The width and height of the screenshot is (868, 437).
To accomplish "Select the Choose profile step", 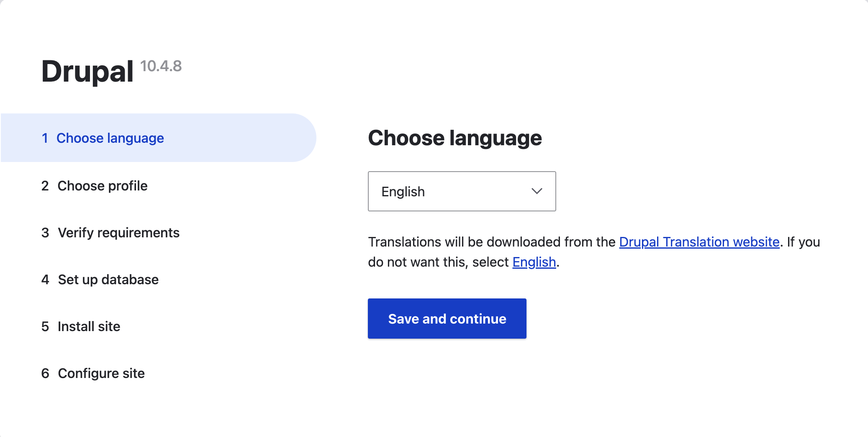I will point(94,185).
